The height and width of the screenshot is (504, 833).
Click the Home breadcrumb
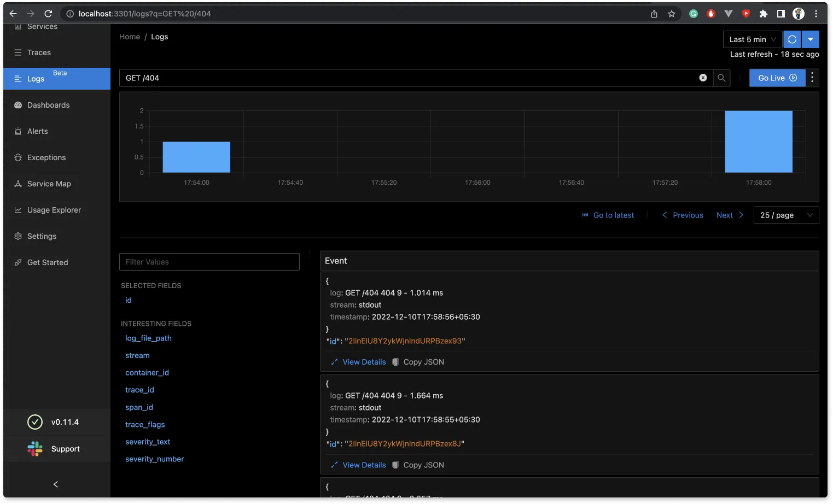coord(130,37)
